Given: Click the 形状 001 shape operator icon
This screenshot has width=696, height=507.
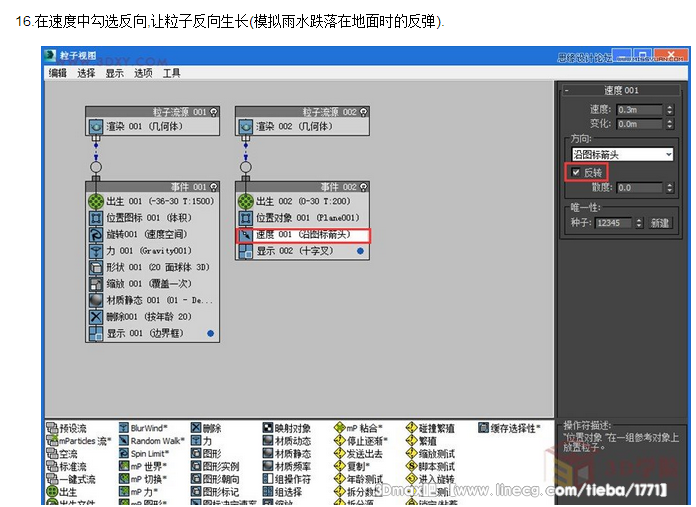Looking at the screenshot, I should [96, 267].
